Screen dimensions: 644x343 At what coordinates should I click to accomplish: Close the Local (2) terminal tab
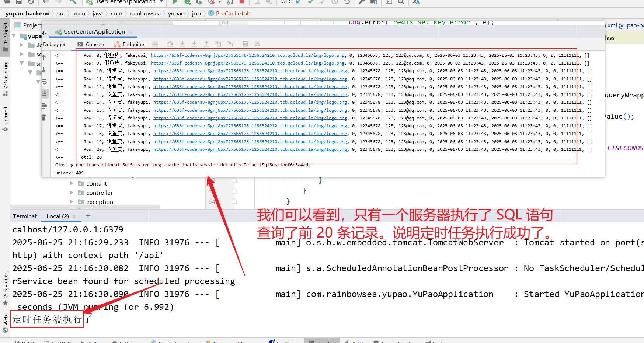coord(74,216)
